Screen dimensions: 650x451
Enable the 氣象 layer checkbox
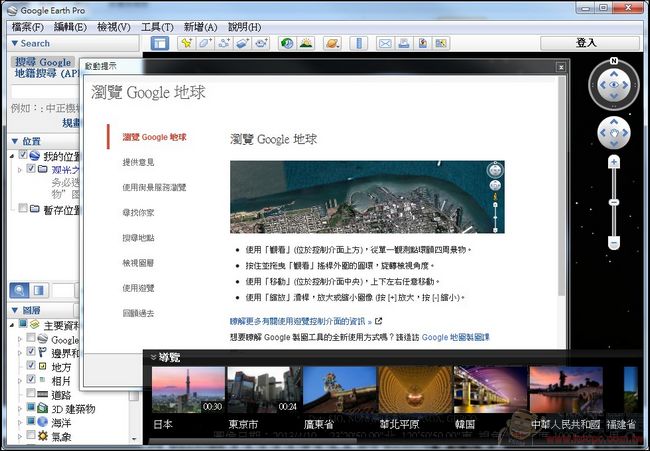click(31, 434)
